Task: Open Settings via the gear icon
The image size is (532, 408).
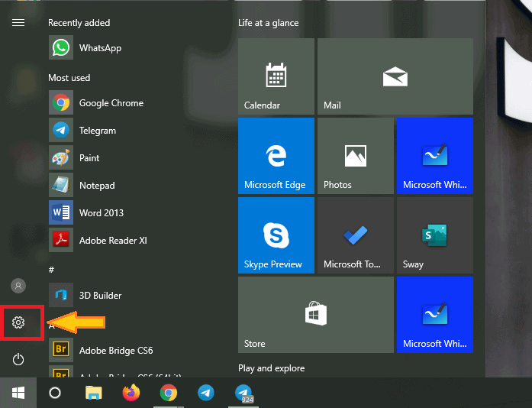Action: tap(18, 322)
